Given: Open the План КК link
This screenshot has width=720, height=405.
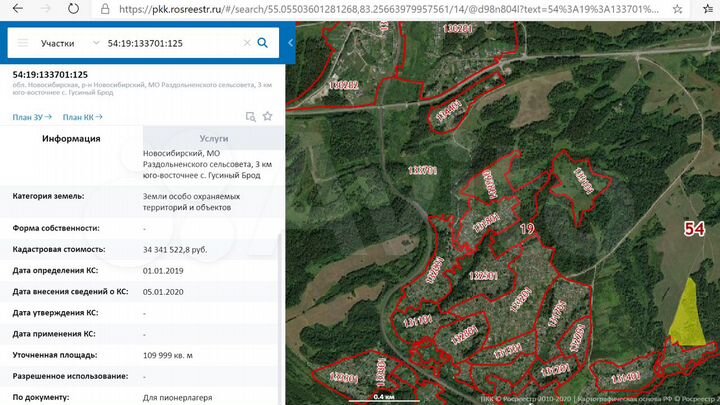Looking at the screenshot, I should pyautogui.click(x=81, y=117).
